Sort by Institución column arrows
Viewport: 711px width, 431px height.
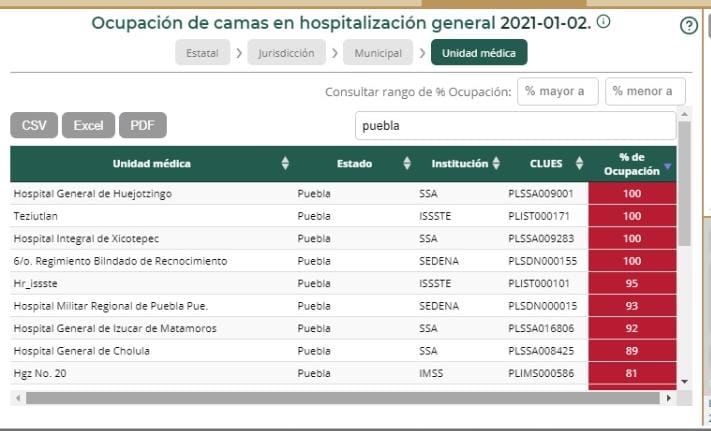point(496,164)
